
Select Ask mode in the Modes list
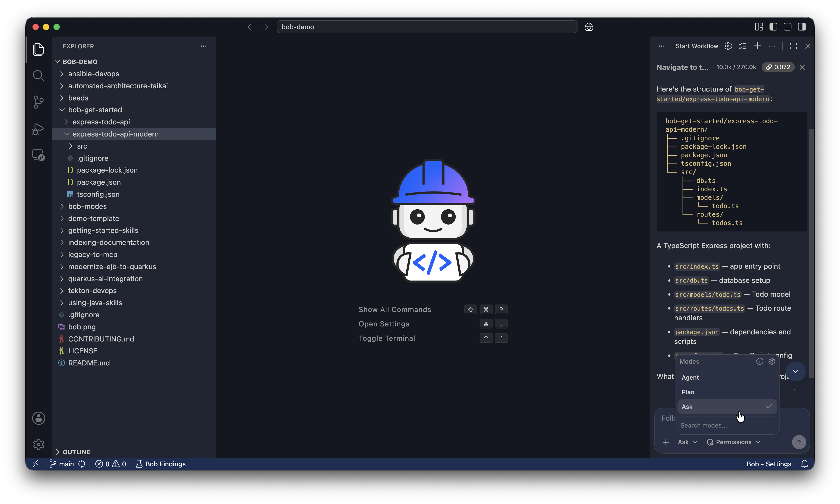click(727, 407)
